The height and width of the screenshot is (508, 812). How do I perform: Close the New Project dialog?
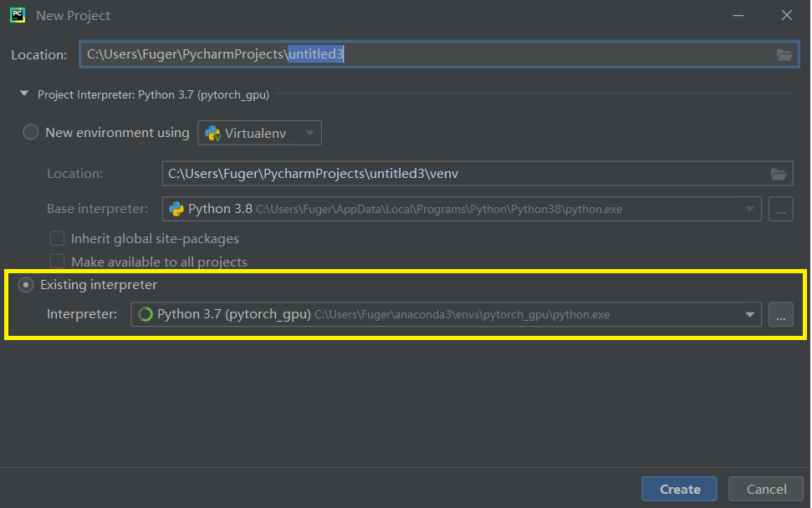click(x=787, y=16)
